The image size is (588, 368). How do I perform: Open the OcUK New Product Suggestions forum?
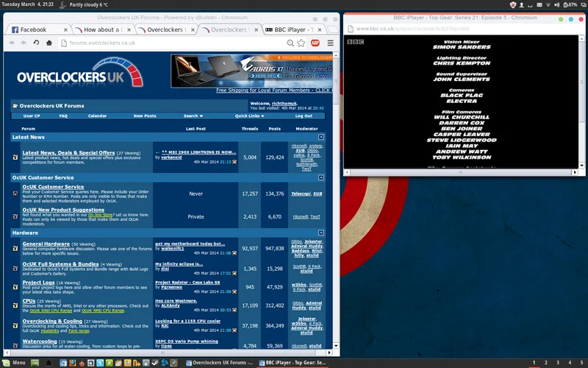(63, 210)
